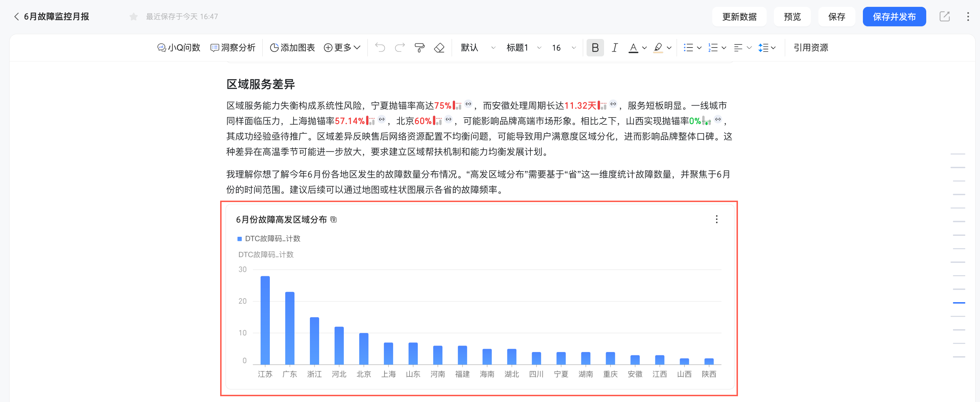This screenshot has width=980, height=402.
Task: Open the 更多 menu
Action: point(342,48)
